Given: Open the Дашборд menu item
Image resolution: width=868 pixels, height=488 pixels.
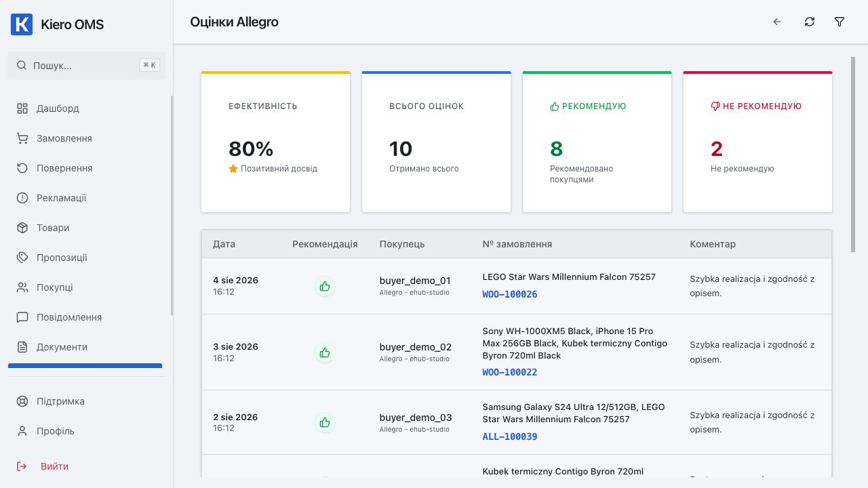Looking at the screenshot, I should click(x=87, y=108).
